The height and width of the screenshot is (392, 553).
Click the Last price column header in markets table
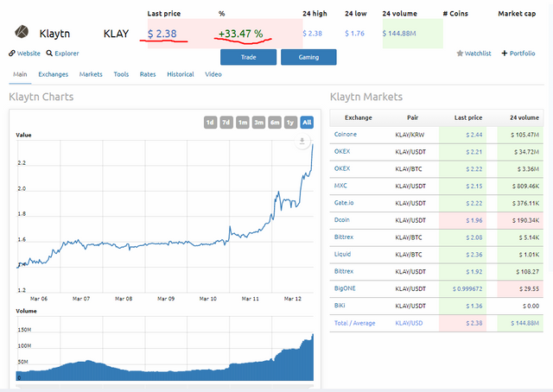coord(468,117)
